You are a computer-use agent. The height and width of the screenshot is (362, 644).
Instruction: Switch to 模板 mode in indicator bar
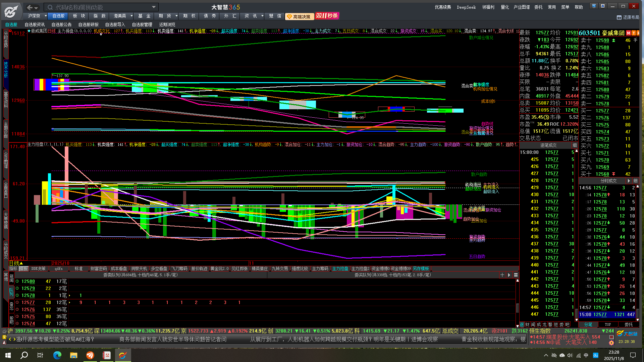point(23,269)
